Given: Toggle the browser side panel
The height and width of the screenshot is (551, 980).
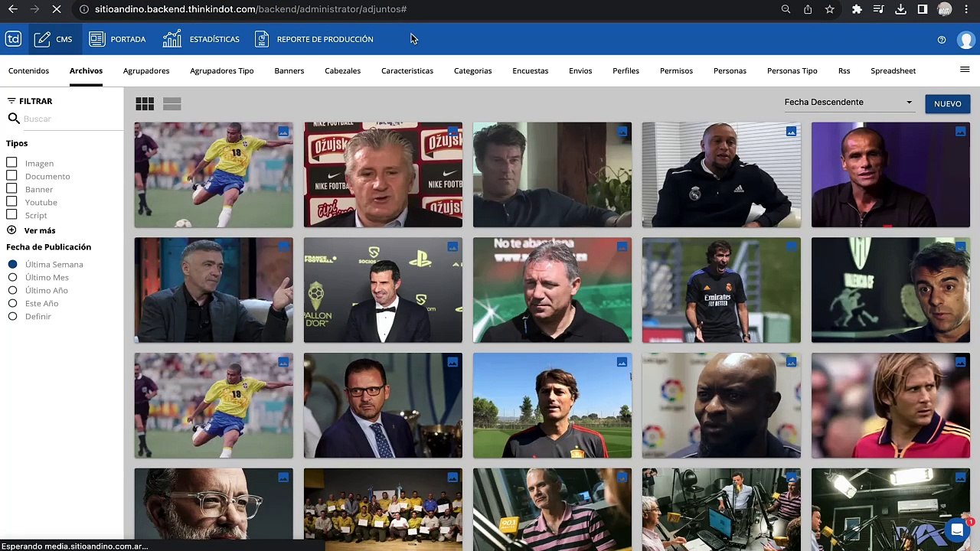Looking at the screenshot, I should coord(923,9).
